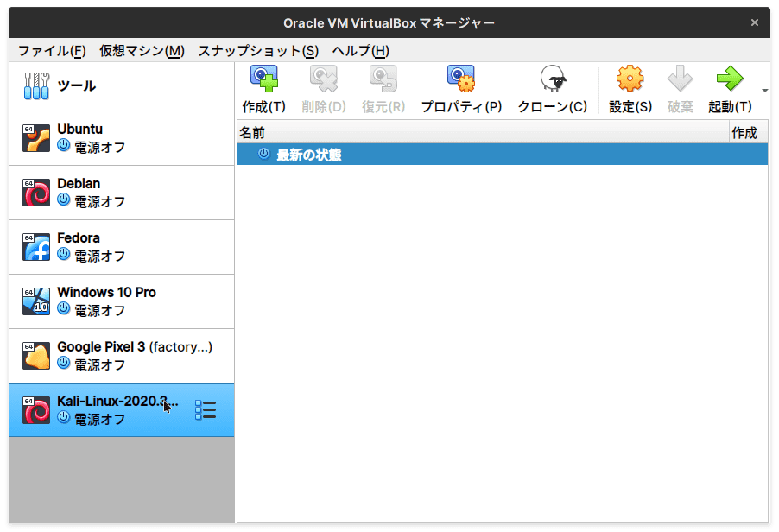Click Debian's 電源オフ status text

100,202
